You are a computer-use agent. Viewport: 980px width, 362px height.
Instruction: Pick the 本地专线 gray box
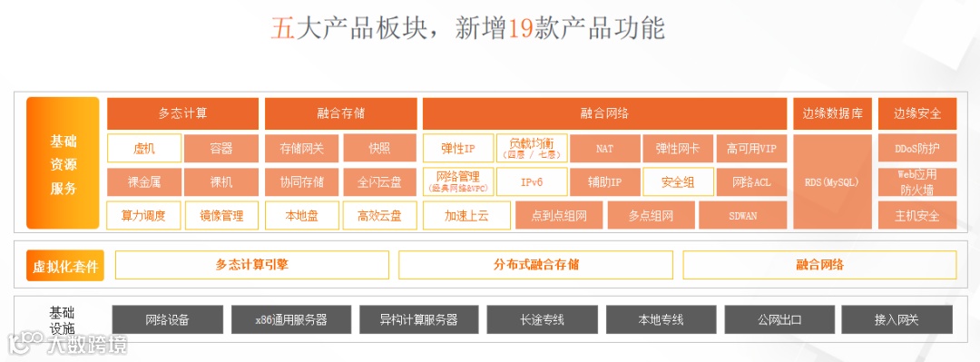tap(661, 319)
